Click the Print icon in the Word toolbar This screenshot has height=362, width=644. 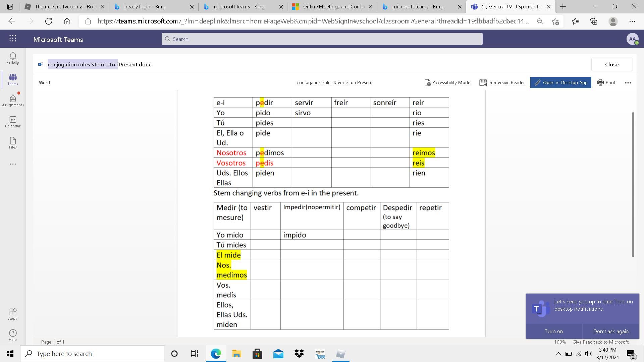606,82
